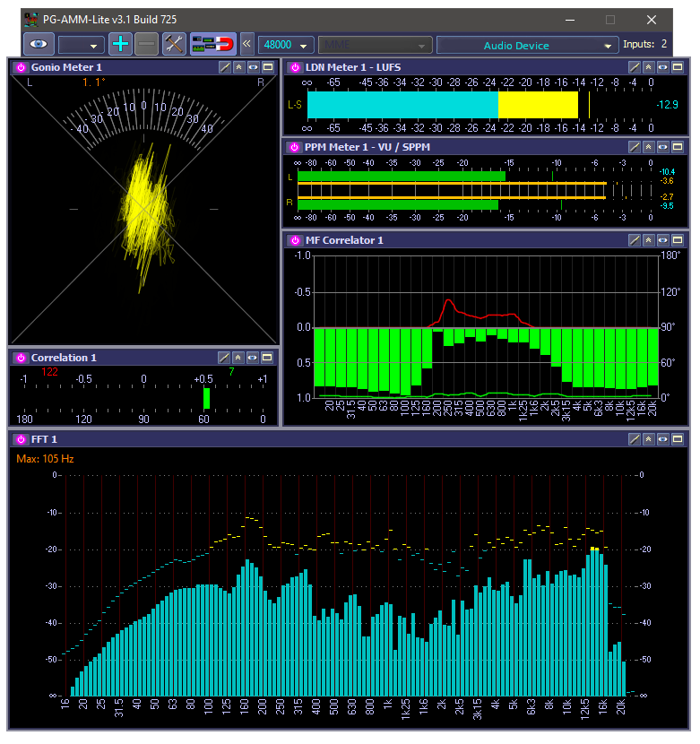Click the eye icon in main toolbar
The image size is (700, 744).
coord(39,44)
